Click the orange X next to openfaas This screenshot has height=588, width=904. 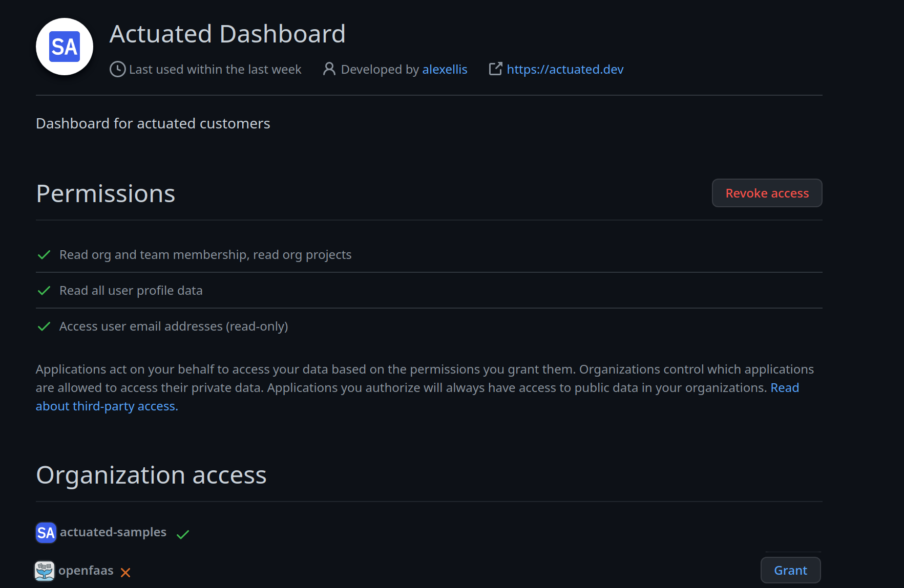125,573
